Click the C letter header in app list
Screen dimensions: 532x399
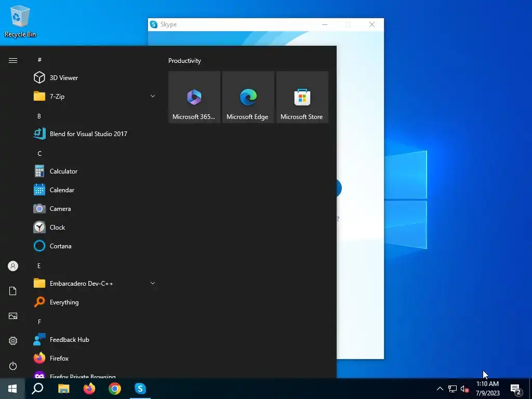coord(39,154)
